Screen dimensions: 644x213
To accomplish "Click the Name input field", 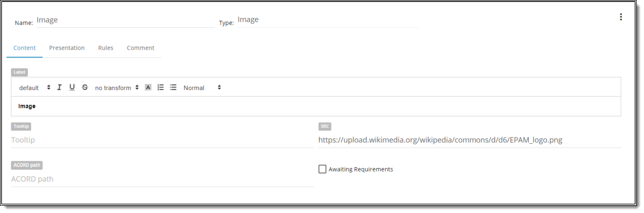I will [x=125, y=20].
